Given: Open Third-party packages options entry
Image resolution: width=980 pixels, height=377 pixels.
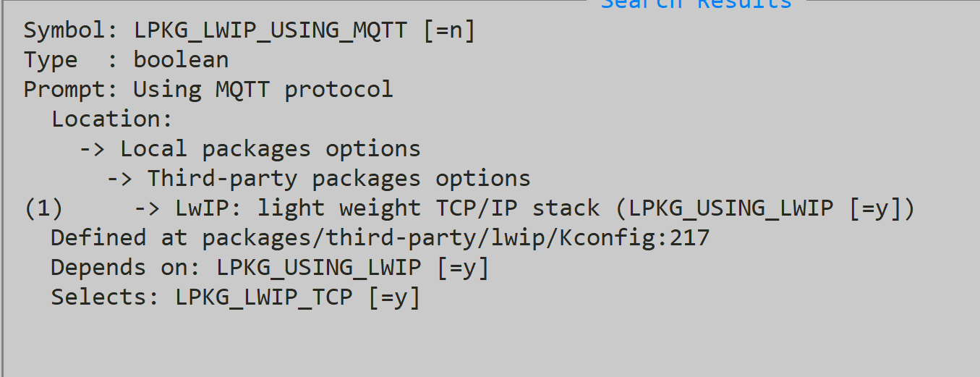Looking at the screenshot, I should (338, 179).
